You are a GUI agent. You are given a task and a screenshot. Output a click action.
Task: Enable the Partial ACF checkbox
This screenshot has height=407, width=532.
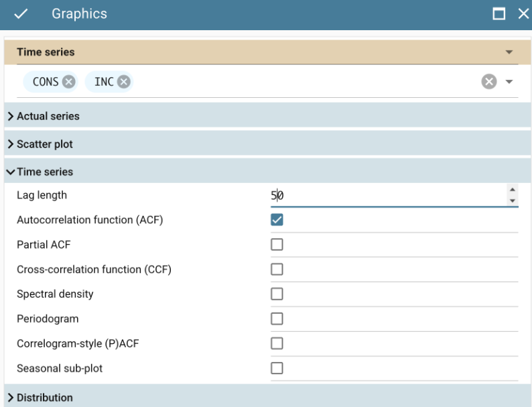coord(277,245)
